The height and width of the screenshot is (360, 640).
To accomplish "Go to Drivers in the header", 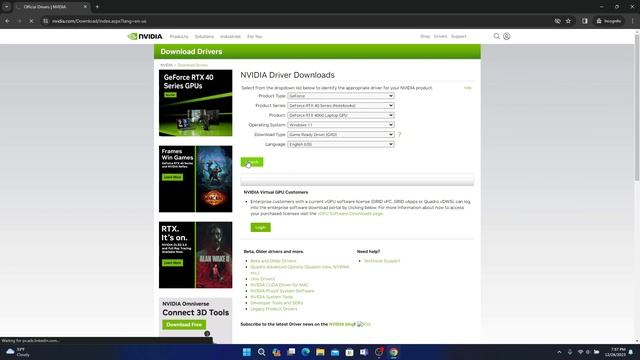I will pyautogui.click(x=440, y=36).
